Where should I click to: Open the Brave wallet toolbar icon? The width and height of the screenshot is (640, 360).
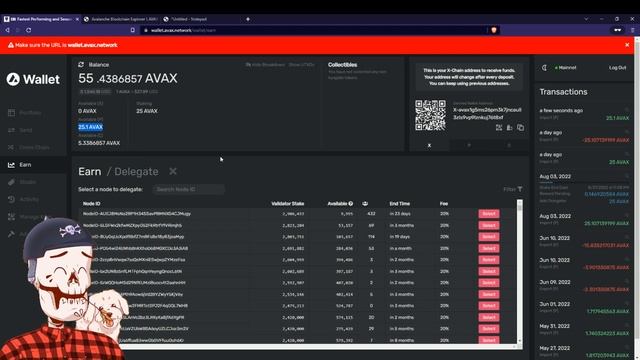[618, 30]
